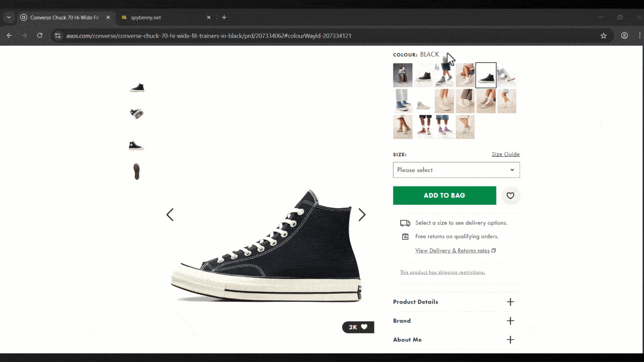
Task: Click the 2K likes heart badge
Action: click(358, 327)
